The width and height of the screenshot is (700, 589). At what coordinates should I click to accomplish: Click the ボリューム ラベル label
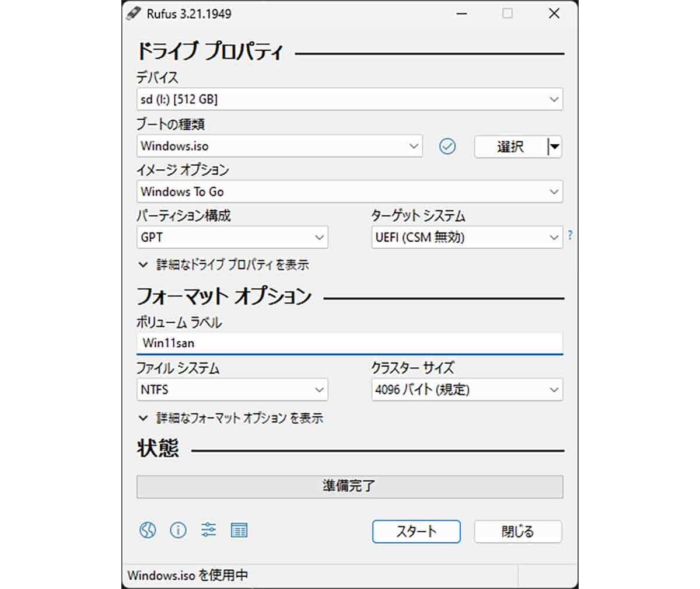[x=179, y=322]
